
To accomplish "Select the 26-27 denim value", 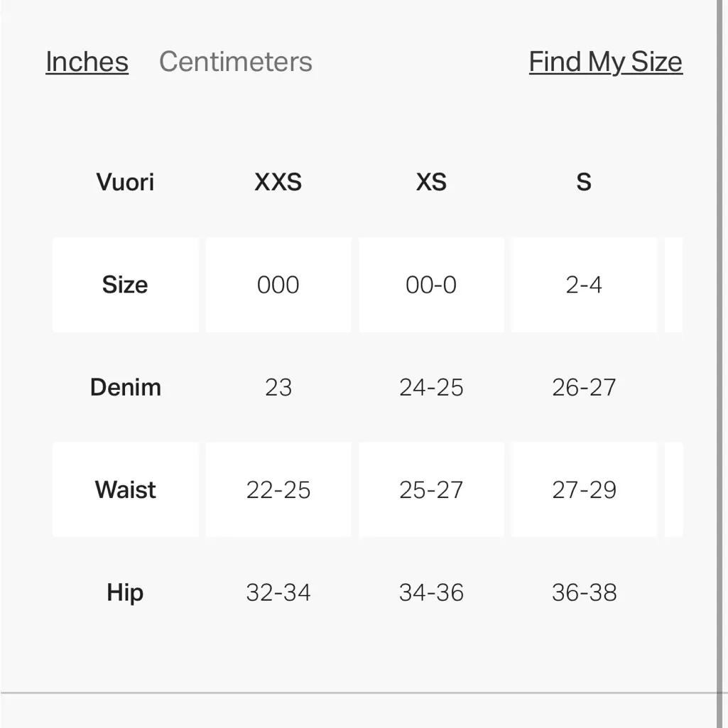I will tap(584, 387).
